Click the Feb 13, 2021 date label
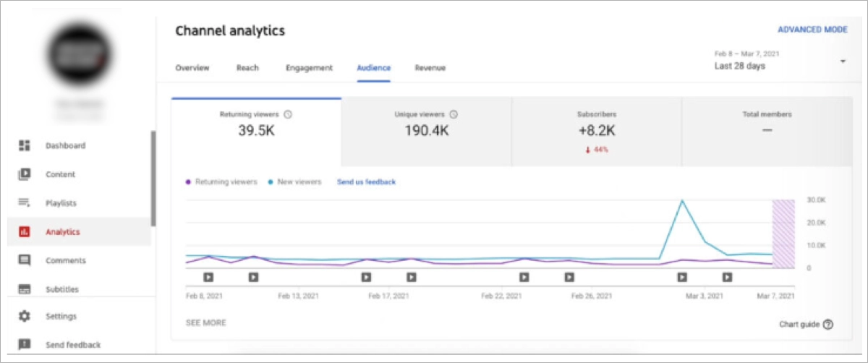Image resolution: width=868 pixels, height=363 pixels. [x=299, y=296]
